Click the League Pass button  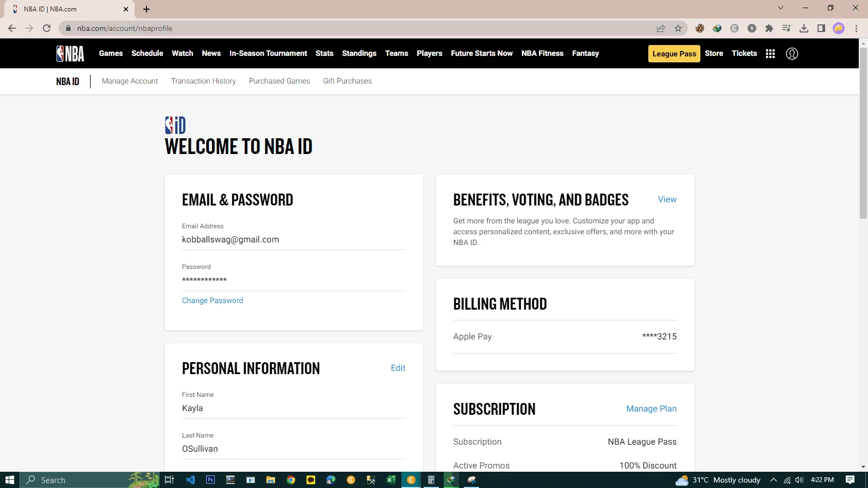674,54
